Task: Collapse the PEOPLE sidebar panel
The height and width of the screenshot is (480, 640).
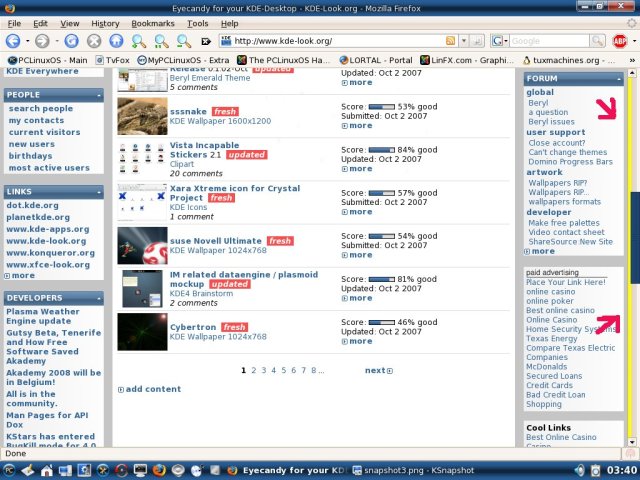Action: (99, 96)
